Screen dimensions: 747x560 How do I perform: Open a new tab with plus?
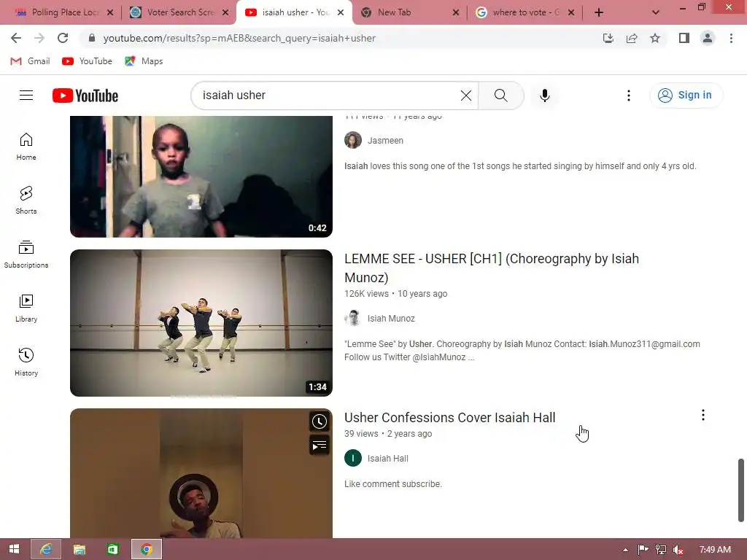[x=599, y=12]
